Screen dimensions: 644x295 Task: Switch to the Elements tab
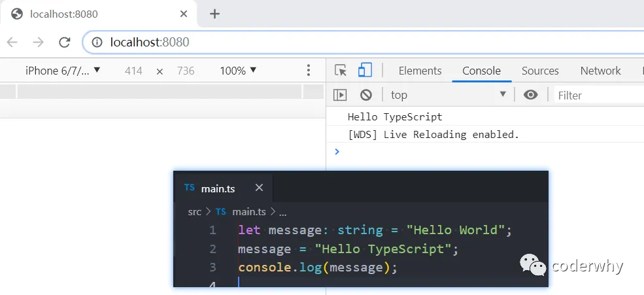pyautogui.click(x=420, y=71)
